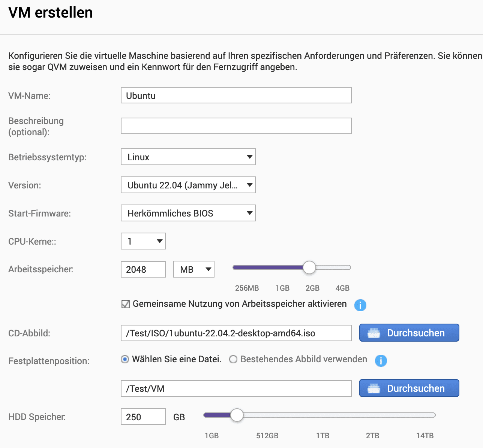Viewport: 483px width, 448px height.
Task: Click the HDD Speicher slider handle
Action: (x=237, y=415)
